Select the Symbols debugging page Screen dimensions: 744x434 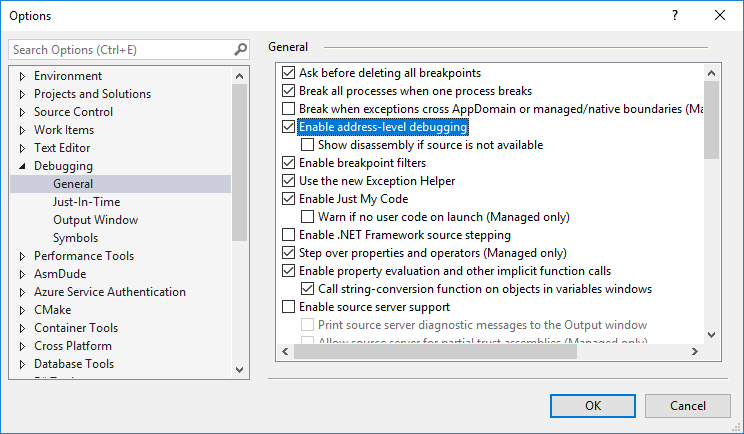point(75,238)
